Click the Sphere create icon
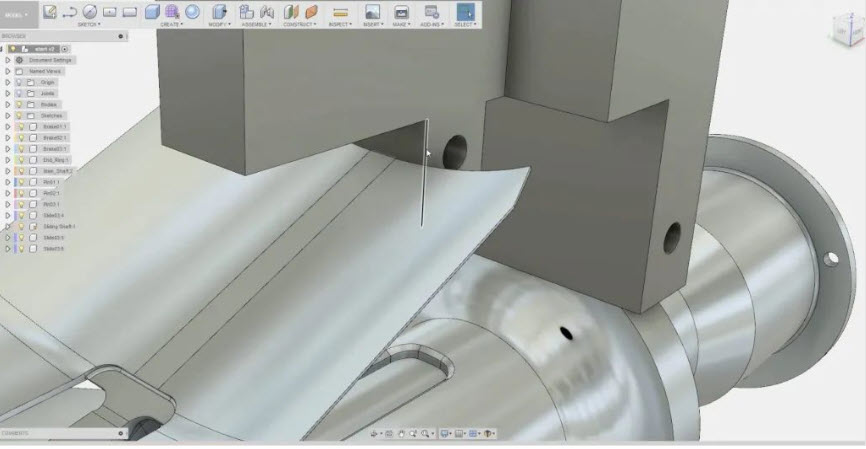This screenshot has width=866, height=449. (192, 12)
